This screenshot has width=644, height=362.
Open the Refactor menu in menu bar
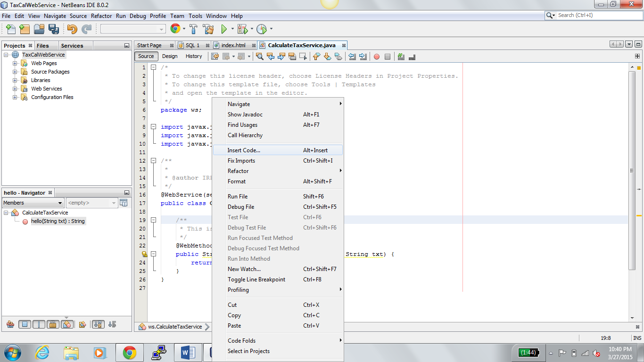pyautogui.click(x=101, y=16)
